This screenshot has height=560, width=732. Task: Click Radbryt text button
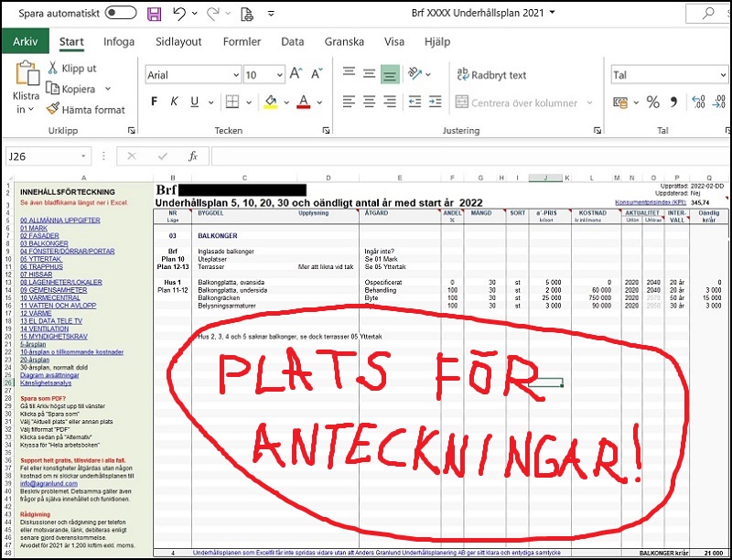[x=491, y=75]
